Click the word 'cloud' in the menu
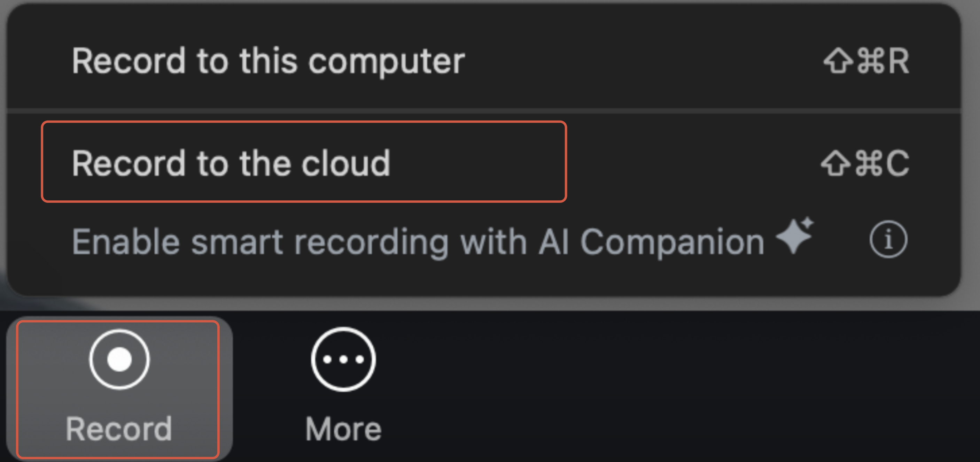 click(346, 163)
